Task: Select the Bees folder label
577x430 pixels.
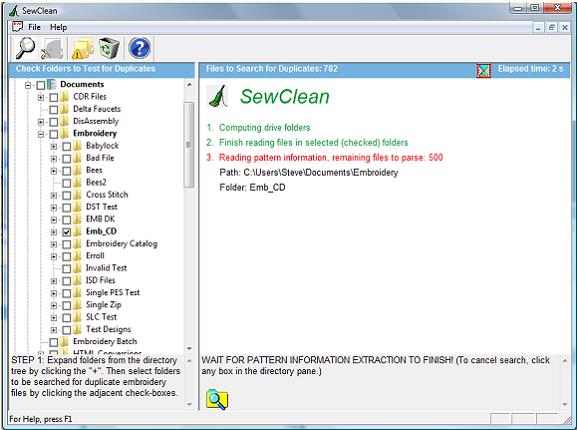Action: click(x=94, y=170)
